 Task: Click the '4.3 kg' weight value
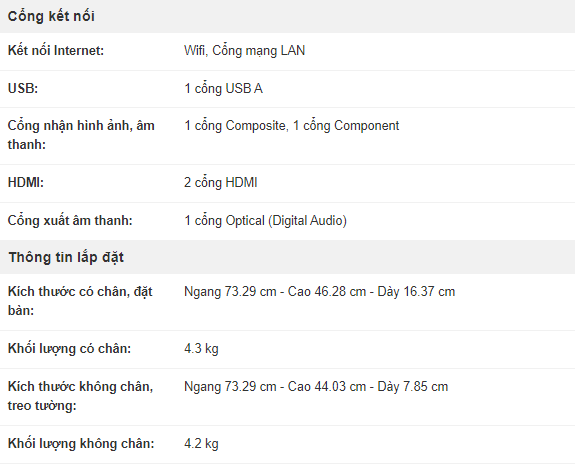click(x=201, y=349)
